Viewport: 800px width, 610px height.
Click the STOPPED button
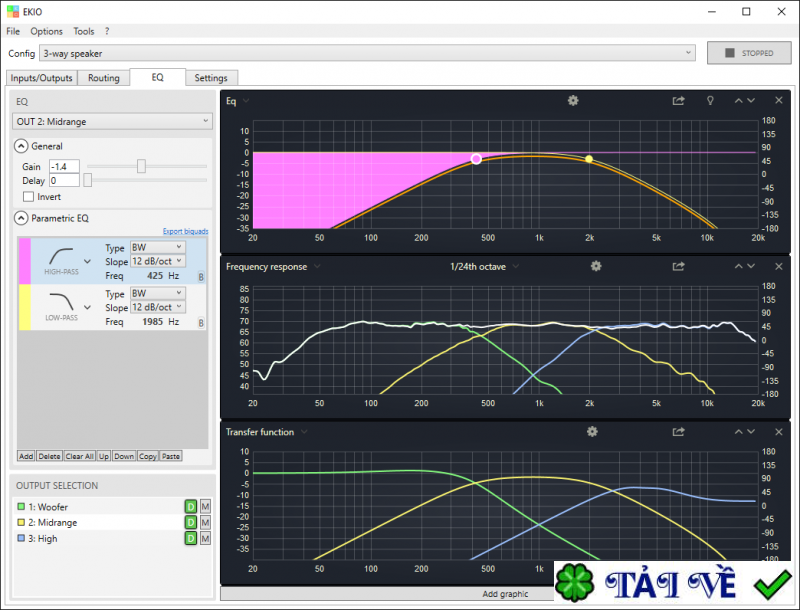748,53
